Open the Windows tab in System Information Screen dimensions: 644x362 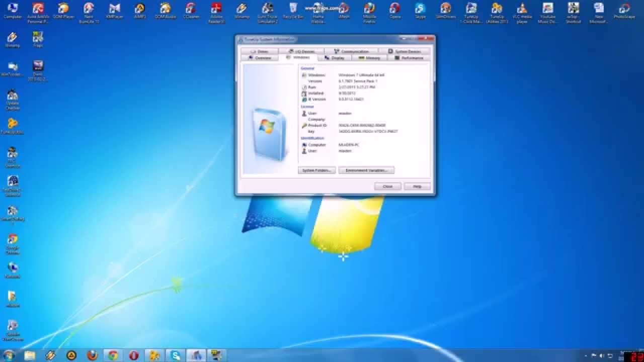pos(301,58)
